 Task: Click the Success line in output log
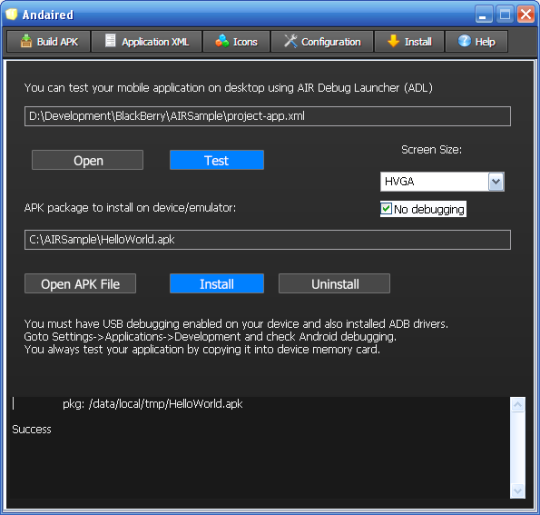pyautogui.click(x=32, y=429)
